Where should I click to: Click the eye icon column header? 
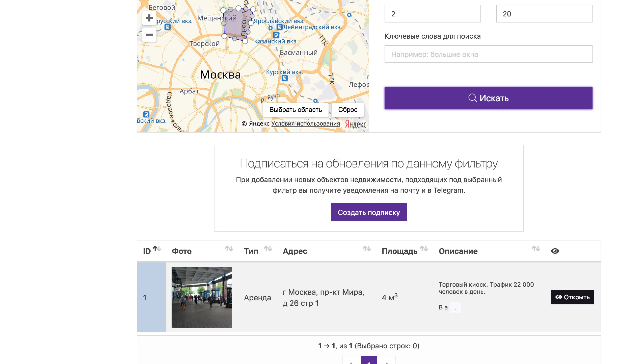[555, 251]
